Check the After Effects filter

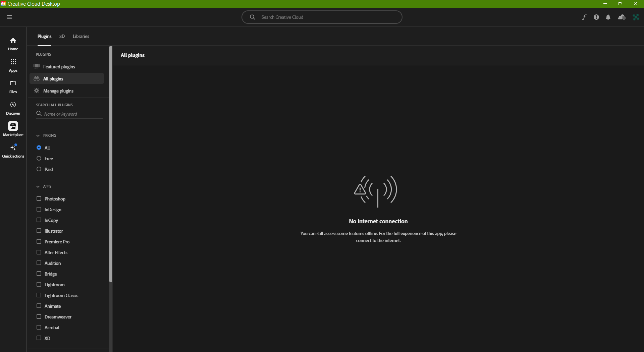pos(39,252)
